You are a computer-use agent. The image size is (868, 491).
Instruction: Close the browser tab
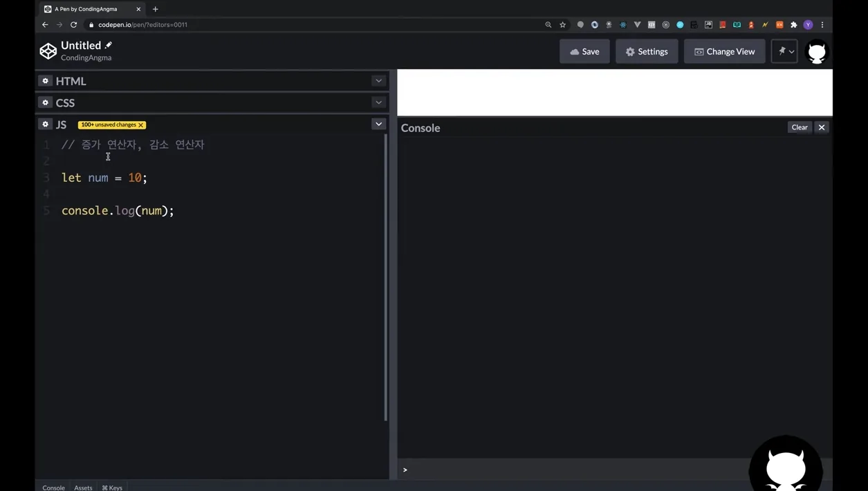[x=138, y=9]
